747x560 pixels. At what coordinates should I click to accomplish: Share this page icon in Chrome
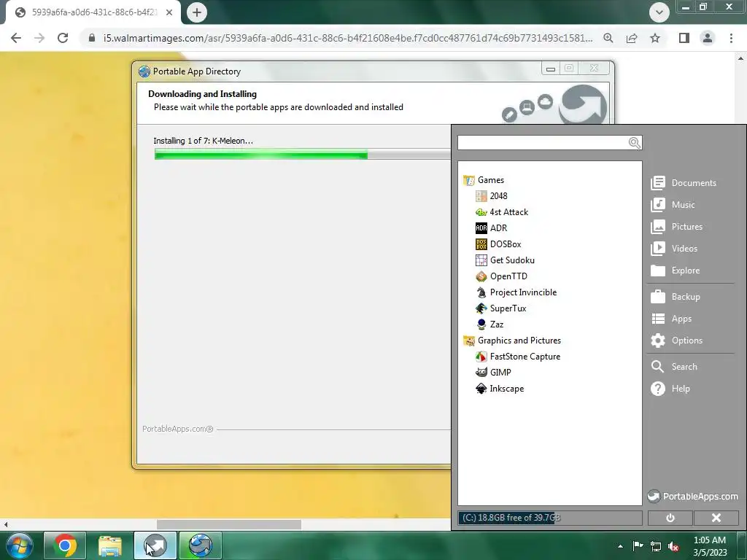632,38
